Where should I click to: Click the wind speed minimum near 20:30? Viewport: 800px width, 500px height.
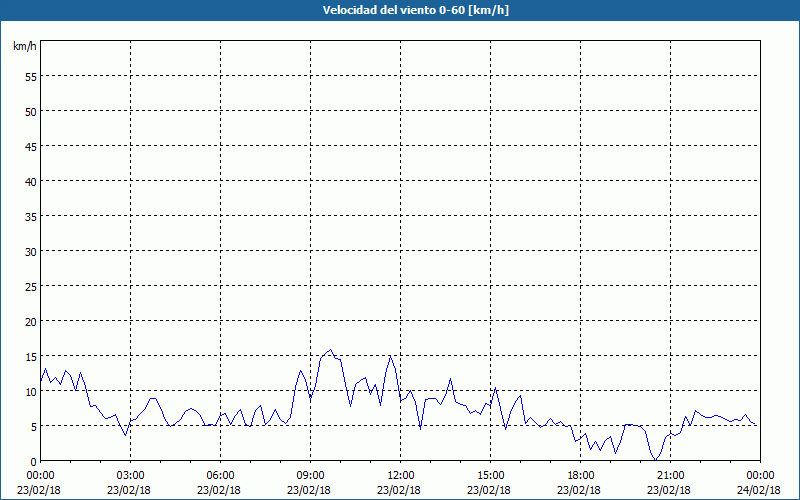click(656, 460)
